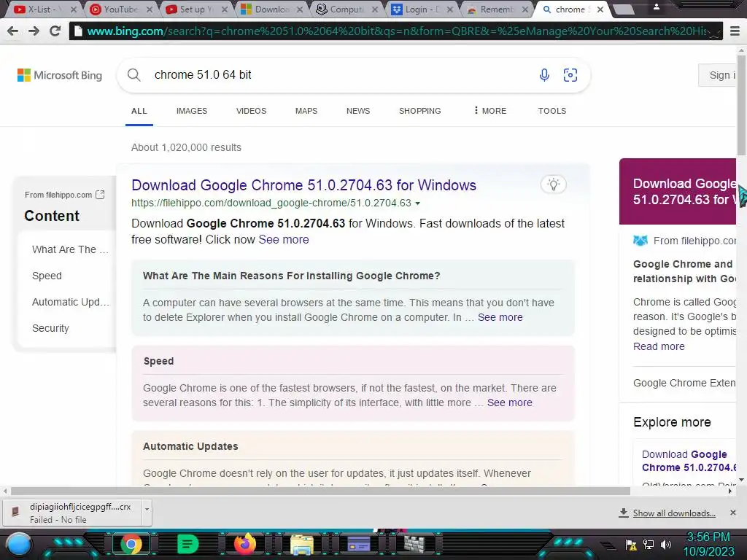Open the TOOLS search options
The width and height of the screenshot is (747, 560).
[551, 111]
